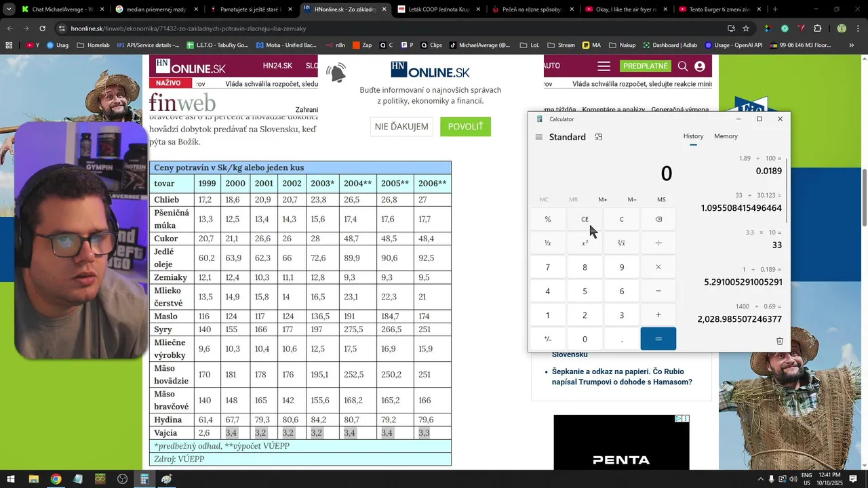The image size is (868, 488).
Task: Click the percent key in Calculator
Action: (x=548, y=219)
